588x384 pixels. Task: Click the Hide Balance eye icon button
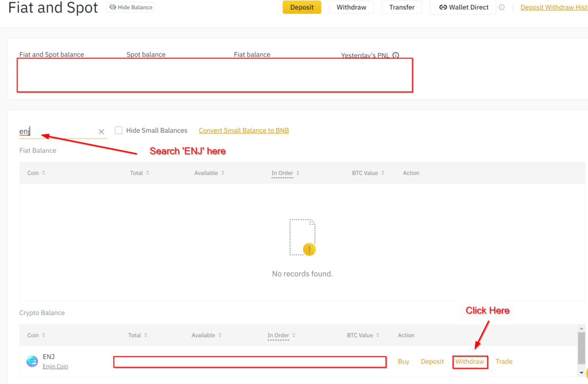point(130,7)
